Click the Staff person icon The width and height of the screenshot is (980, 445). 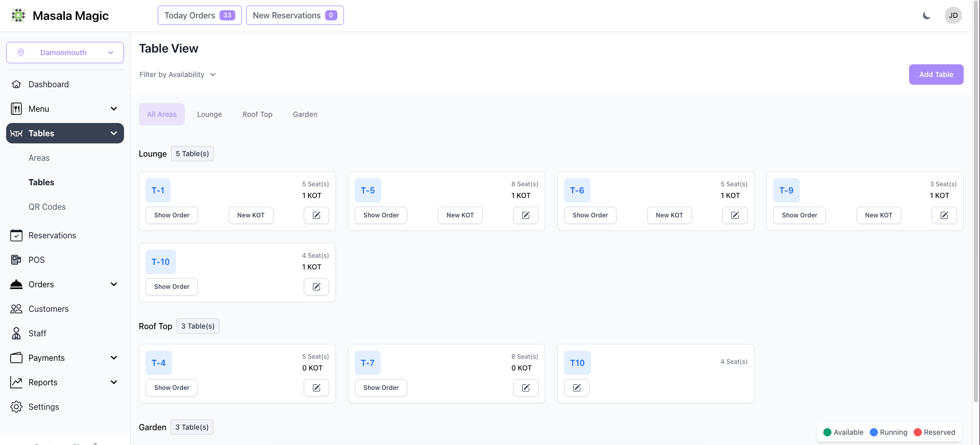tap(16, 333)
